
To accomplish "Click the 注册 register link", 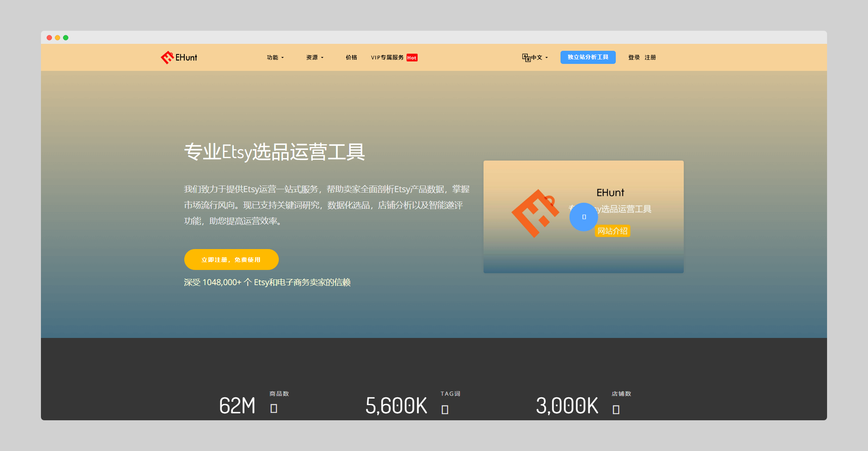I will tap(650, 57).
